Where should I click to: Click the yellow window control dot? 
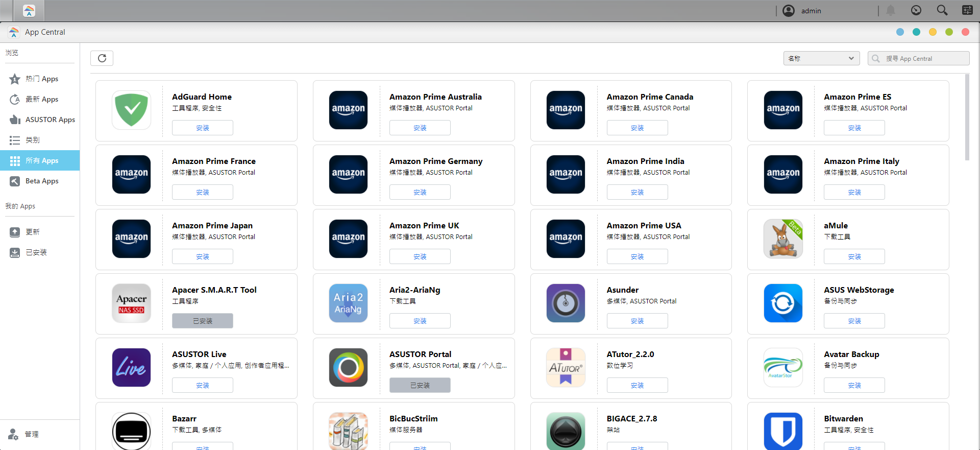(933, 32)
